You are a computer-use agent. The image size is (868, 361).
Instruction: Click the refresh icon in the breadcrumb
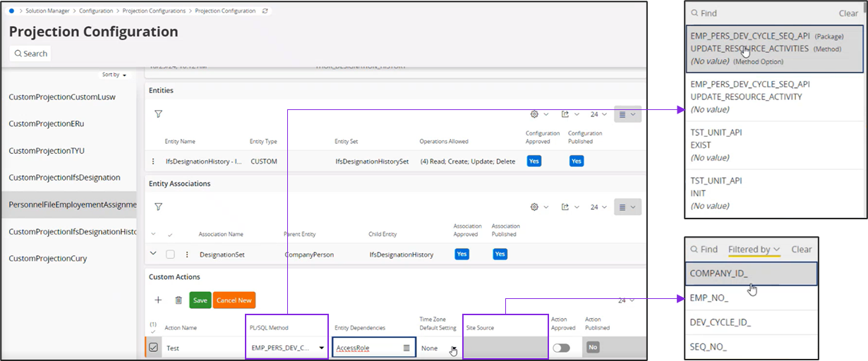pos(265,11)
